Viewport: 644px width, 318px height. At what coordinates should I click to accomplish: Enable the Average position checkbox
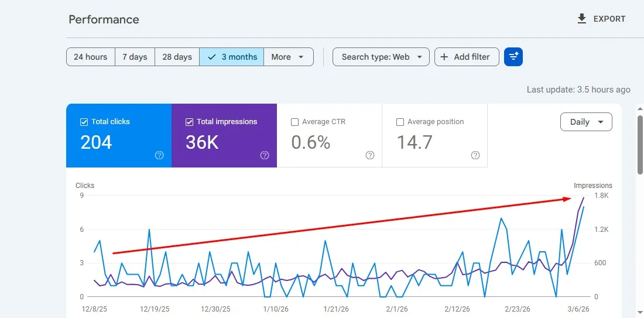[x=400, y=122]
